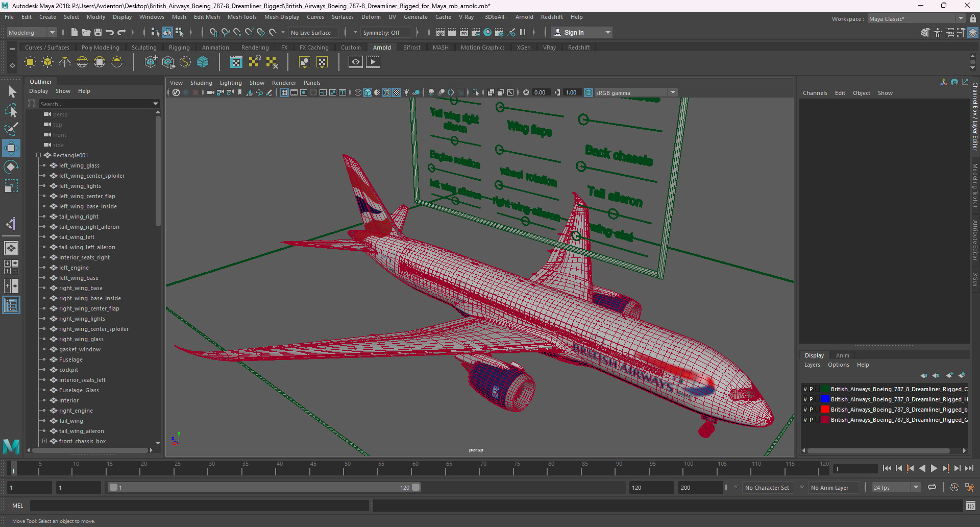Image resolution: width=980 pixels, height=527 pixels.
Task: Create Arnold area light from shelf
Action: tap(30, 62)
